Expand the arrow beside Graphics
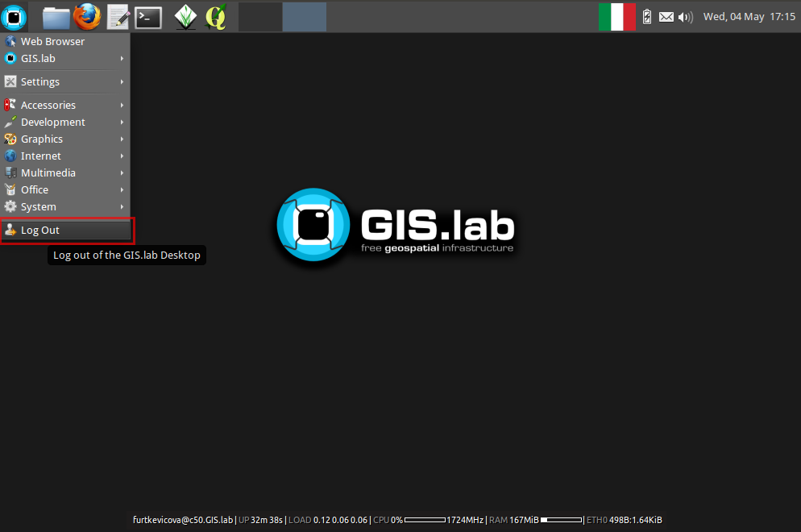 point(122,139)
